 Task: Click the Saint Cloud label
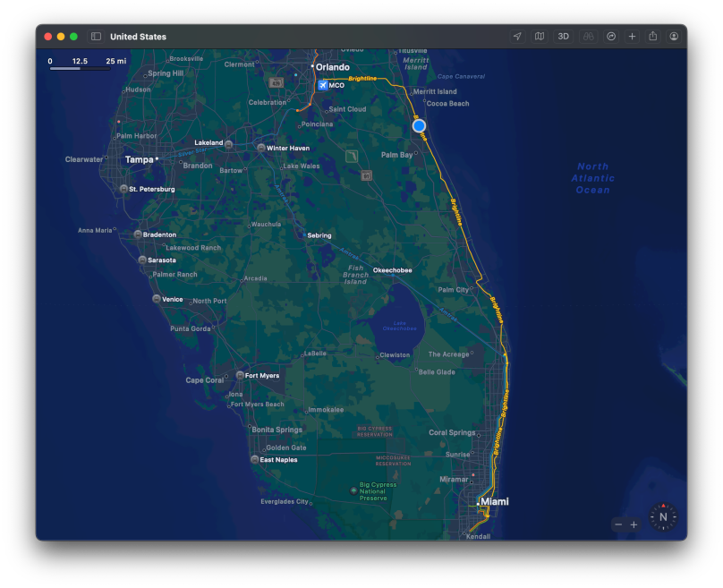pos(348,109)
